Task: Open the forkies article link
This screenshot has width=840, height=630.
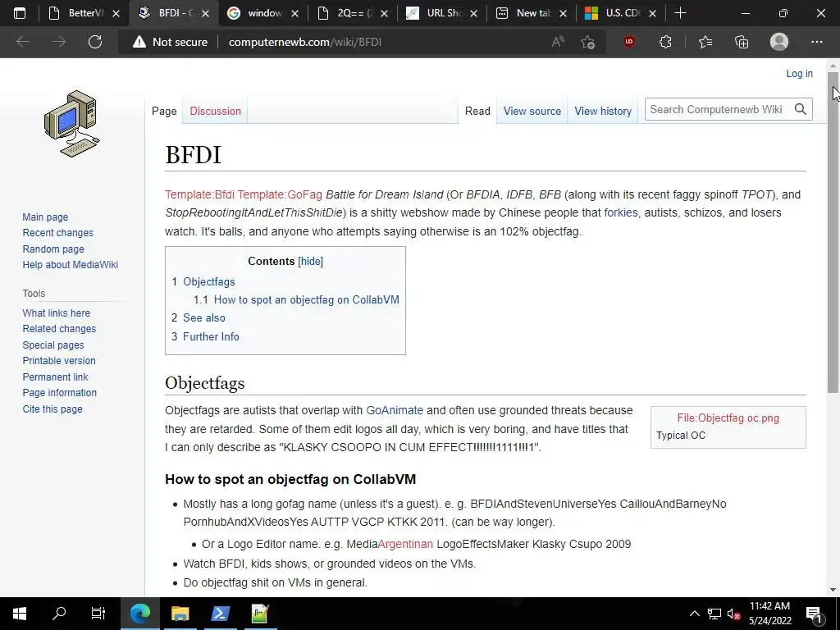Action: tap(621, 212)
